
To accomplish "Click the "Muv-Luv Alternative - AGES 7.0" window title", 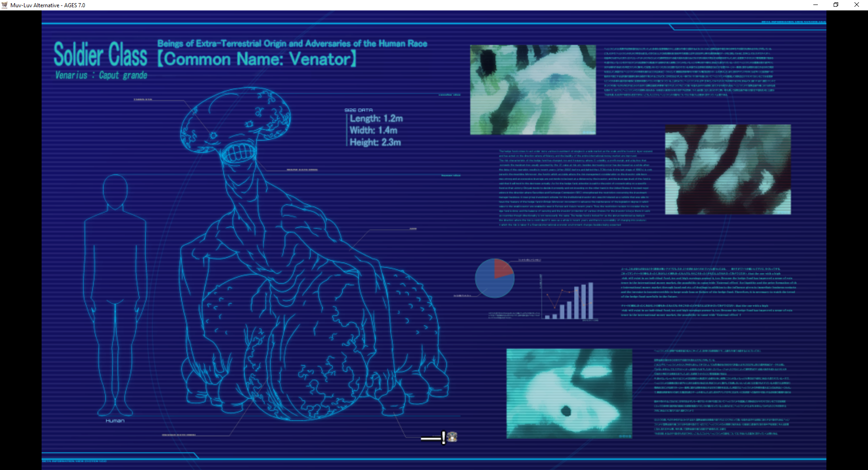I will [47, 5].
